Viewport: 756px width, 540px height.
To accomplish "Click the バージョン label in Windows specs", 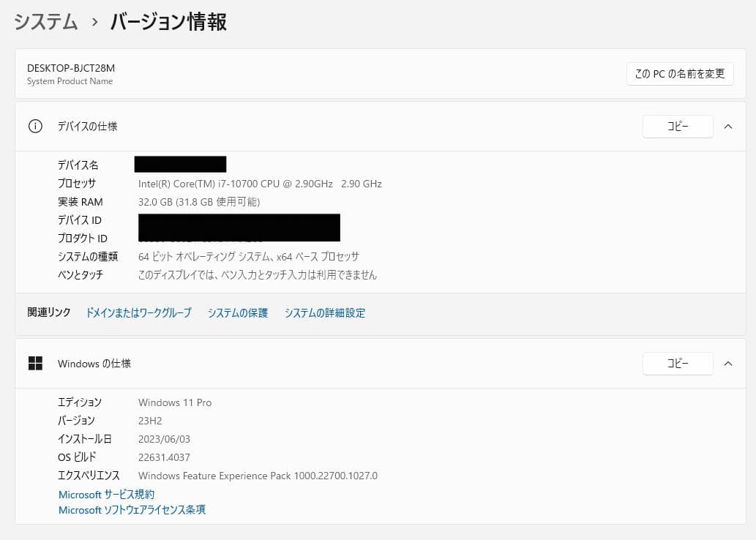I will (76, 421).
